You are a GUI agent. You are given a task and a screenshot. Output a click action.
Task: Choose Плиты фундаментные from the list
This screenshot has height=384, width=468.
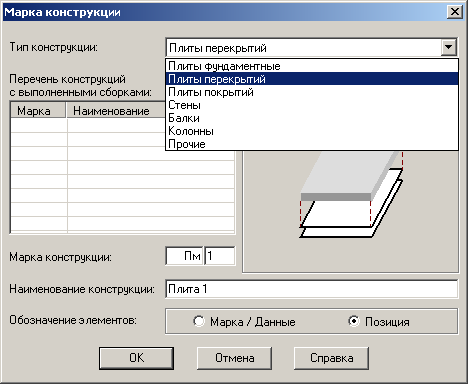312,66
